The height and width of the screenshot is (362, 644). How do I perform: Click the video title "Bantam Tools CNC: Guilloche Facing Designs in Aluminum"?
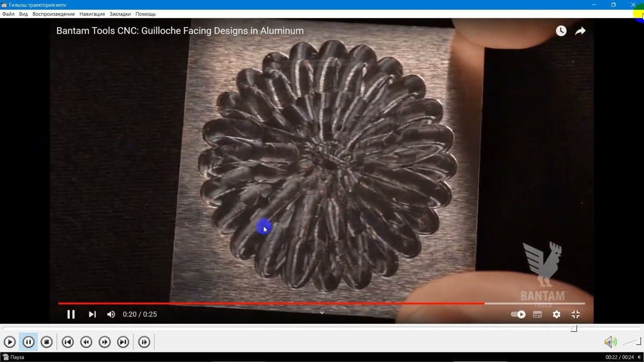tap(180, 31)
